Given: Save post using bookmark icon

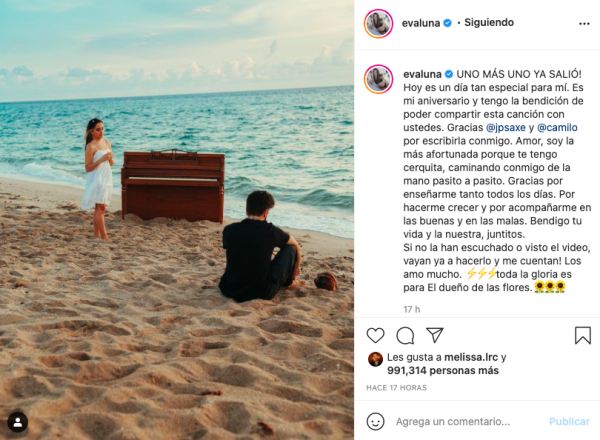Looking at the screenshot, I should click(x=583, y=335).
